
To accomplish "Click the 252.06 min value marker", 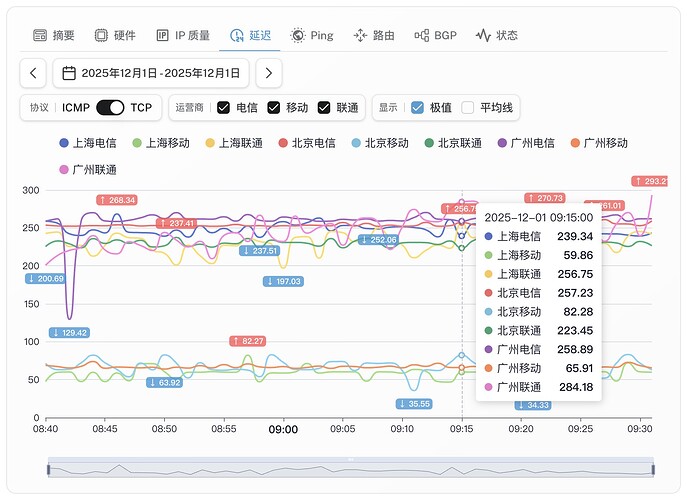I will click(x=379, y=240).
